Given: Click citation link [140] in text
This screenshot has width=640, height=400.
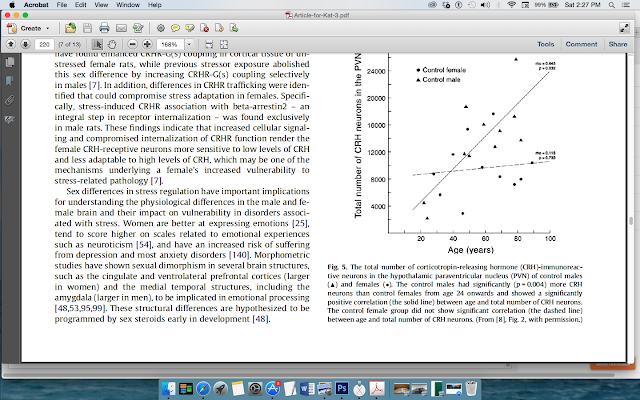Looking at the screenshot, I should (239, 255).
